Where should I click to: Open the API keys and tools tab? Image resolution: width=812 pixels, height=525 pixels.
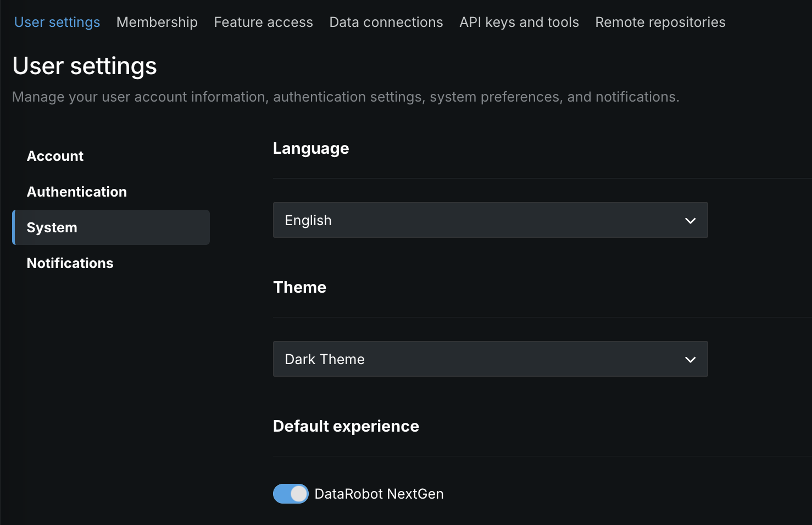pos(519,23)
